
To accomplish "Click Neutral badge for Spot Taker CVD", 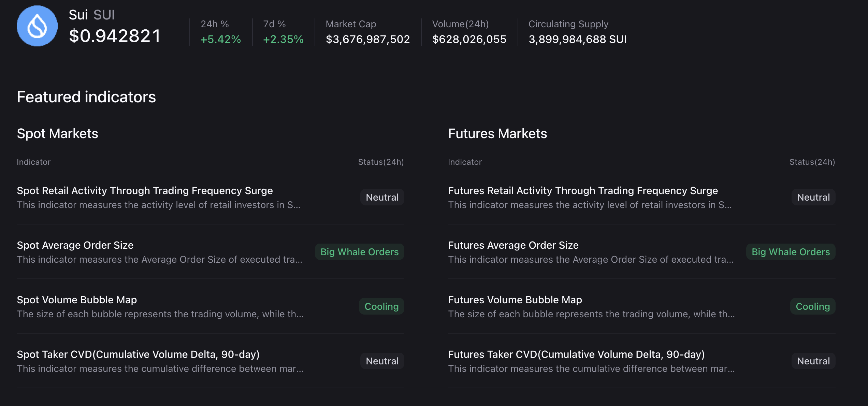I will tap(382, 361).
